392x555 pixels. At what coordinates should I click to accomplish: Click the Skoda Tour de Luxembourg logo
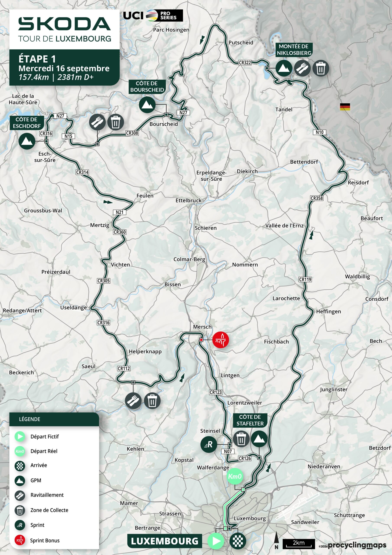click(65, 29)
